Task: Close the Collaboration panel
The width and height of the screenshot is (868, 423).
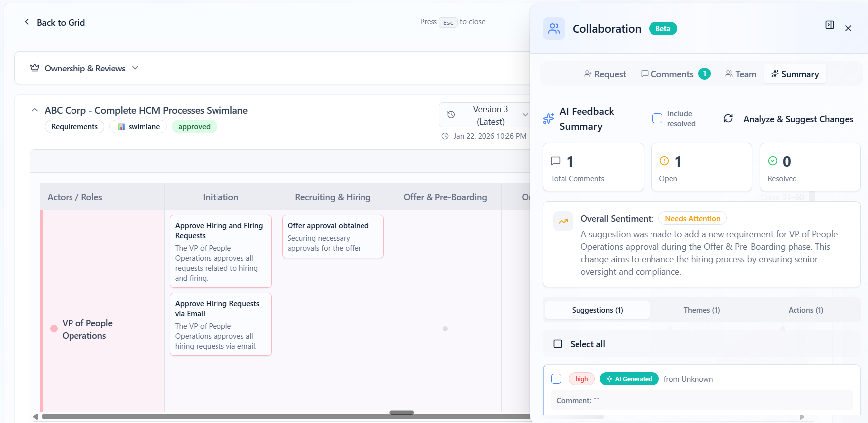Action: 848,28
